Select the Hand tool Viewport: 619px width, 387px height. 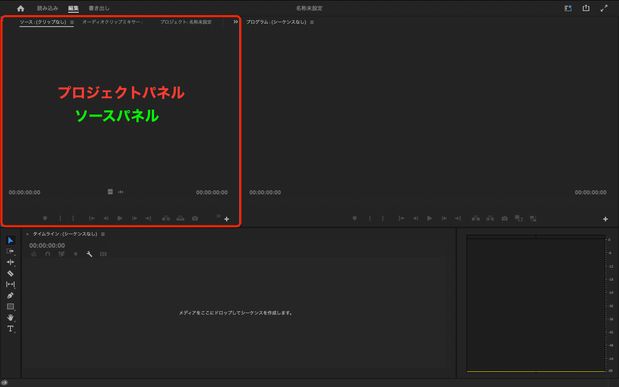[x=11, y=317]
